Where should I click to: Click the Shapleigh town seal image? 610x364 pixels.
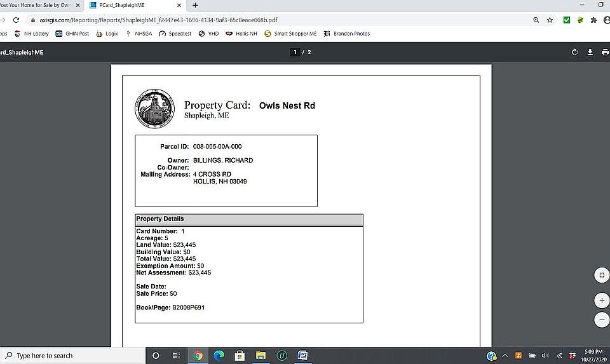click(x=154, y=109)
